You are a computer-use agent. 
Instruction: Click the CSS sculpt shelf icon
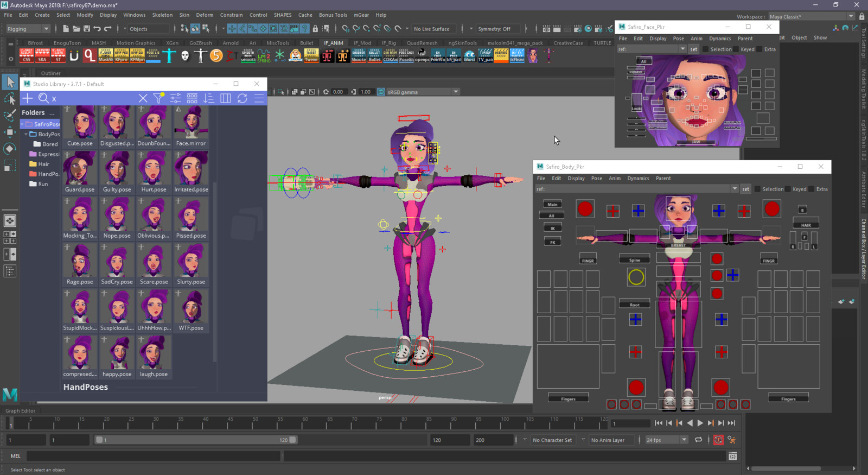pyautogui.click(x=27, y=55)
